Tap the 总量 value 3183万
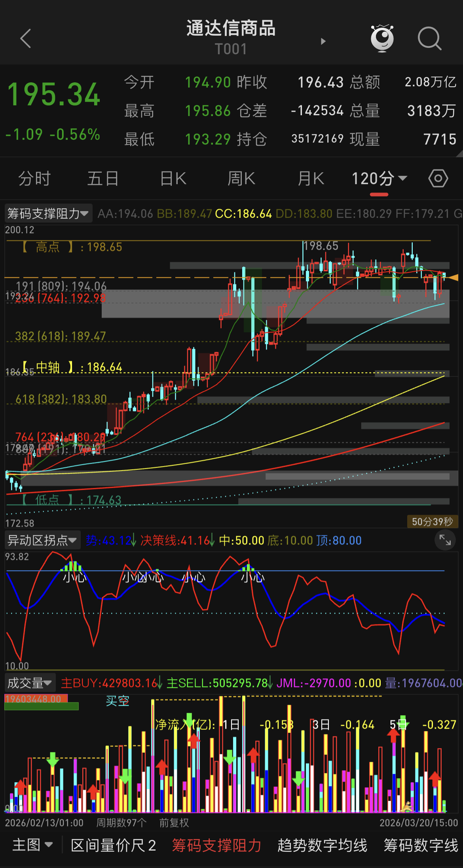463x868 pixels. (x=432, y=111)
